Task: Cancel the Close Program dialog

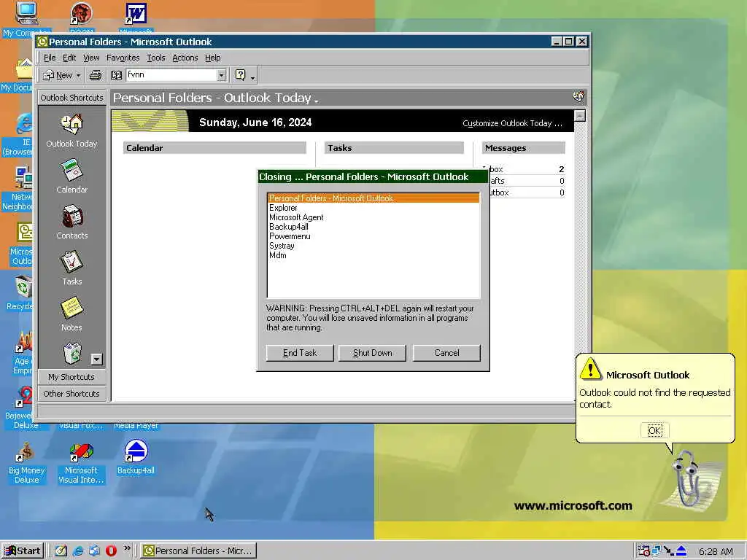Action: coord(446,353)
